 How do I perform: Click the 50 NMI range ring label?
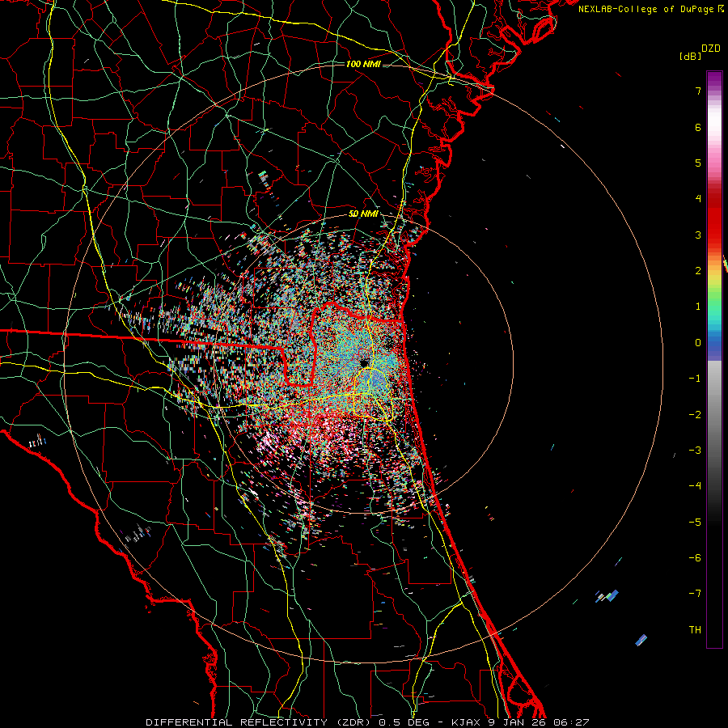(x=363, y=214)
